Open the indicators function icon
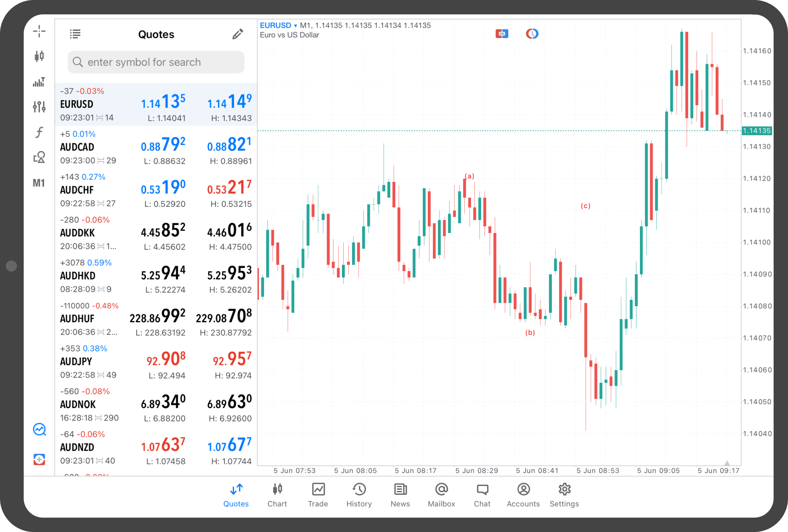Image resolution: width=788 pixels, height=532 pixels. click(x=39, y=132)
